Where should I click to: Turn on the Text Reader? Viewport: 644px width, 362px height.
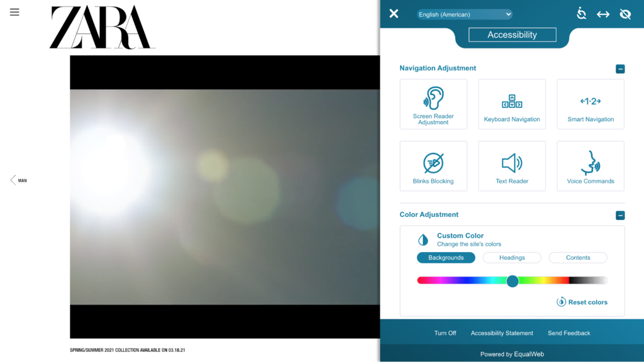pyautogui.click(x=512, y=165)
